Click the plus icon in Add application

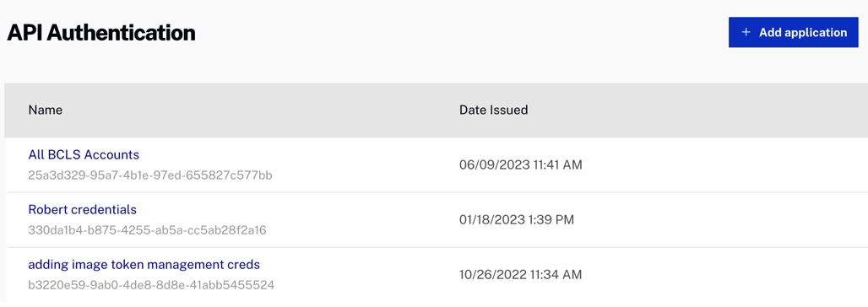746,32
